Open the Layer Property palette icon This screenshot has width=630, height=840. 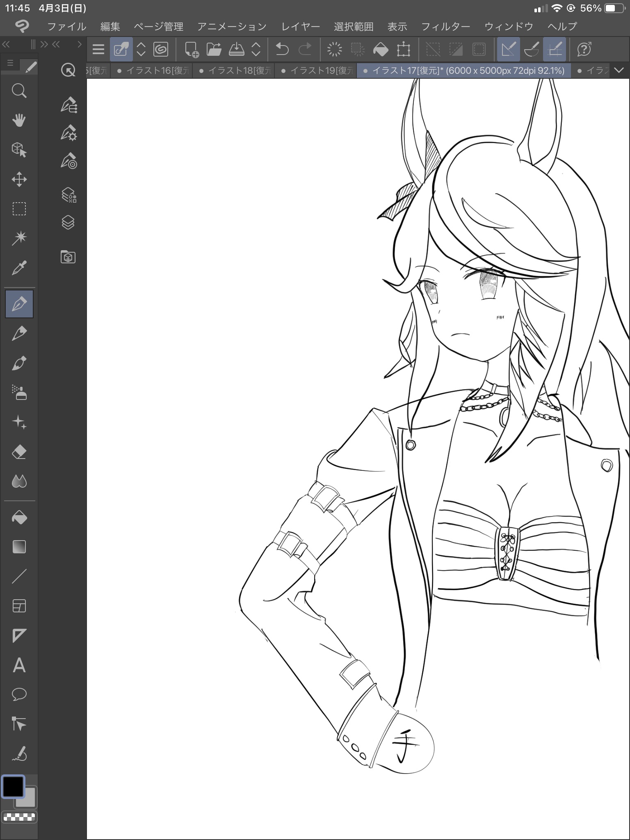[68, 195]
